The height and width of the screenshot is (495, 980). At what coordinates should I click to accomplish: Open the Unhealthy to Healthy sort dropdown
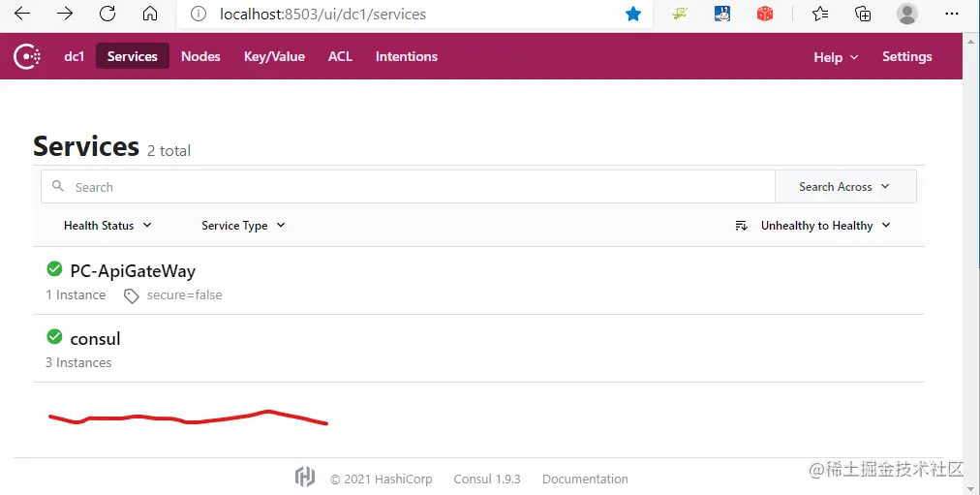pyautogui.click(x=825, y=226)
